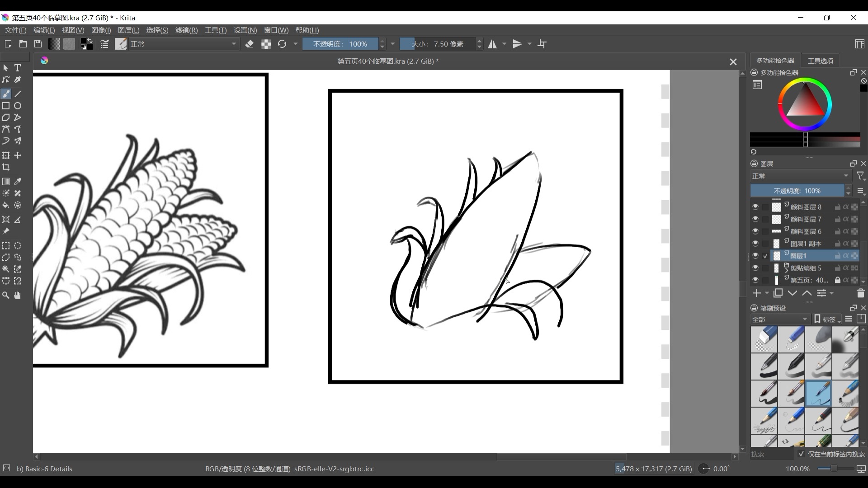Select the Crop tool

(6, 167)
